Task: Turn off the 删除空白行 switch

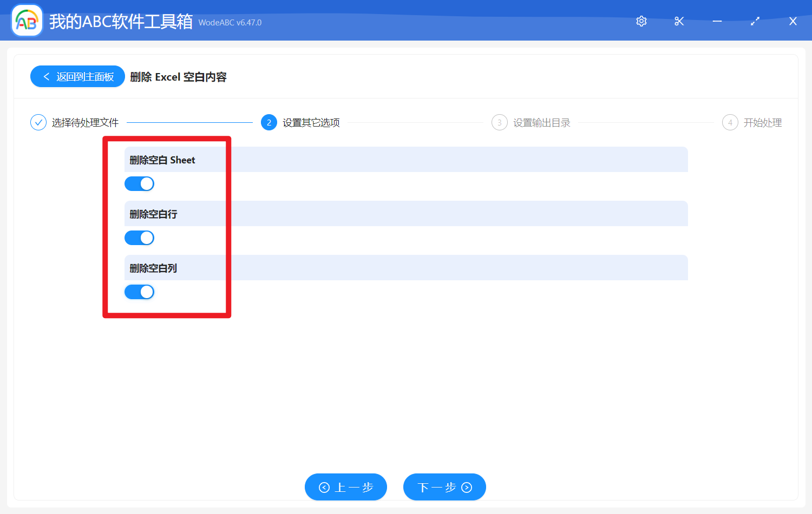Action: tap(139, 238)
